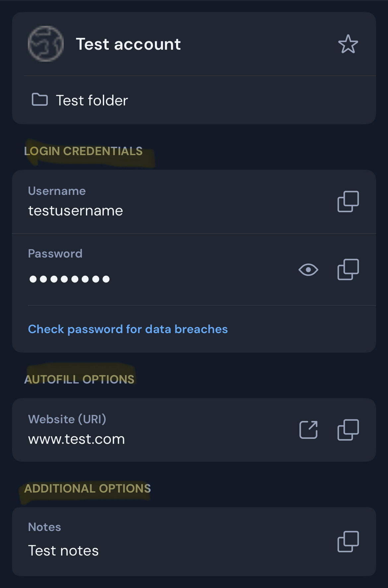The height and width of the screenshot is (588, 388).
Task: Copy the Website URI value
Action: (x=348, y=430)
